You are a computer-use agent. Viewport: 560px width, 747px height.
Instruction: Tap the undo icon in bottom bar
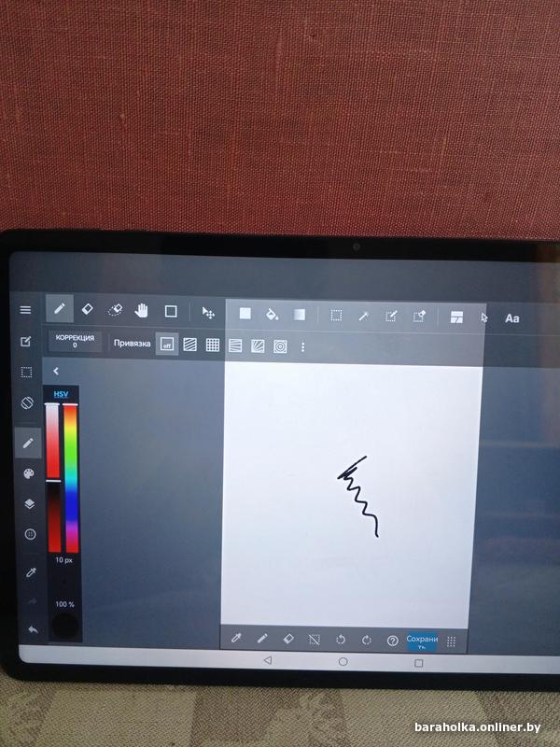click(x=341, y=640)
